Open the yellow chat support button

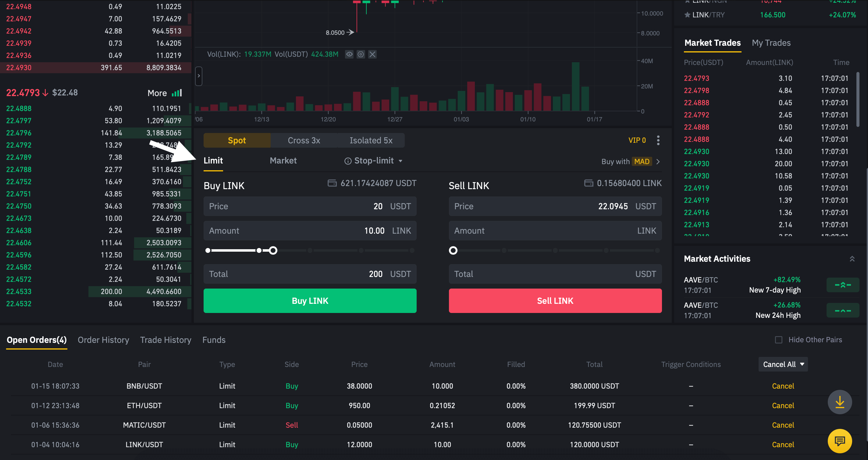tap(840, 441)
